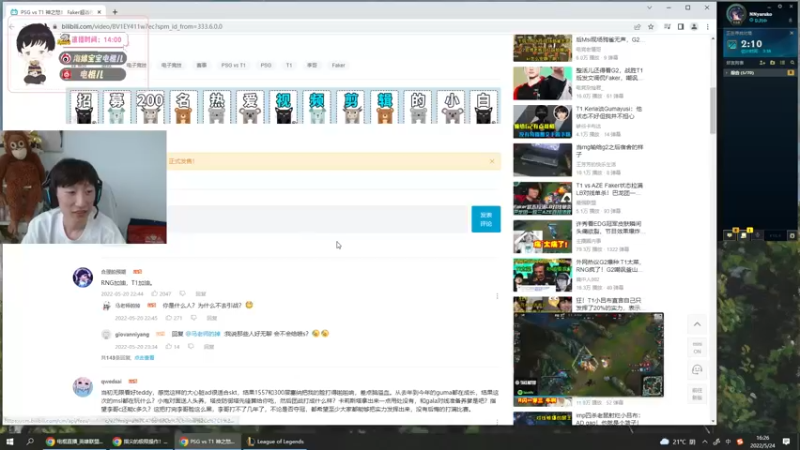The width and height of the screenshot is (800, 450).
Task: Bookmark this page with the star icon
Action: 651,27
